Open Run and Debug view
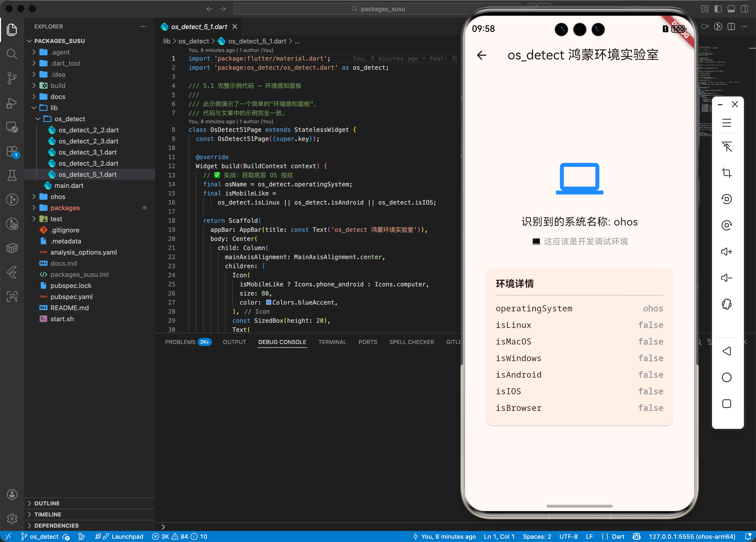756x542 pixels. tap(12, 103)
